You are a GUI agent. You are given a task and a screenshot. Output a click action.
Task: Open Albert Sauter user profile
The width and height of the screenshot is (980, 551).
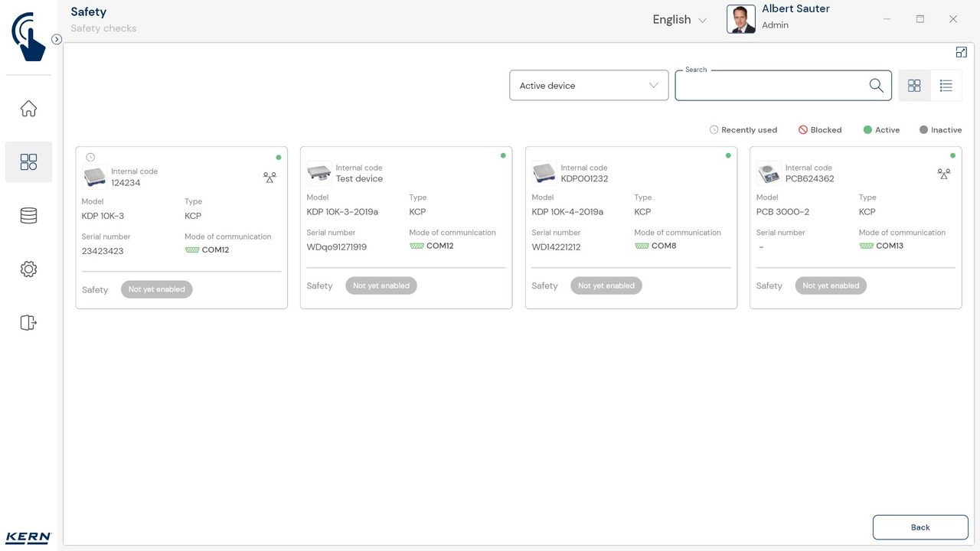[x=778, y=18]
